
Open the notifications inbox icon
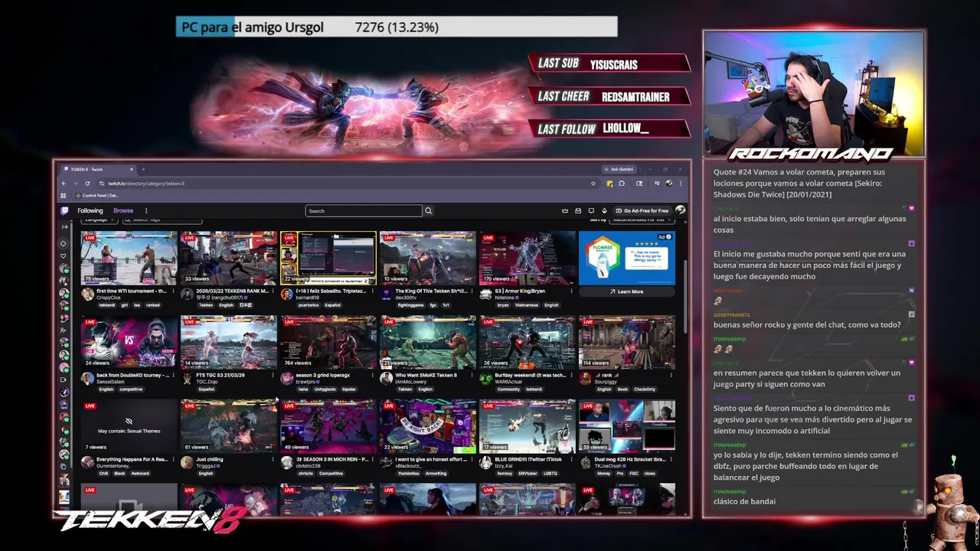(578, 210)
